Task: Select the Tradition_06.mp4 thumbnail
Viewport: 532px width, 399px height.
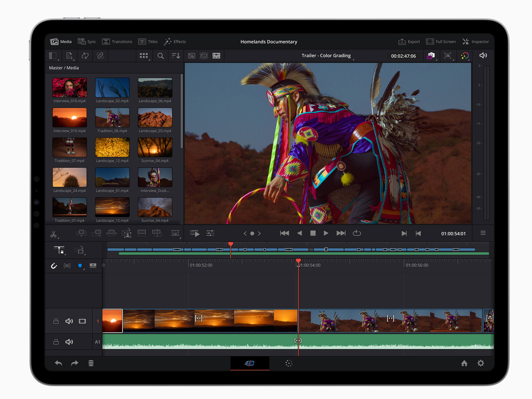Action: coord(112,118)
